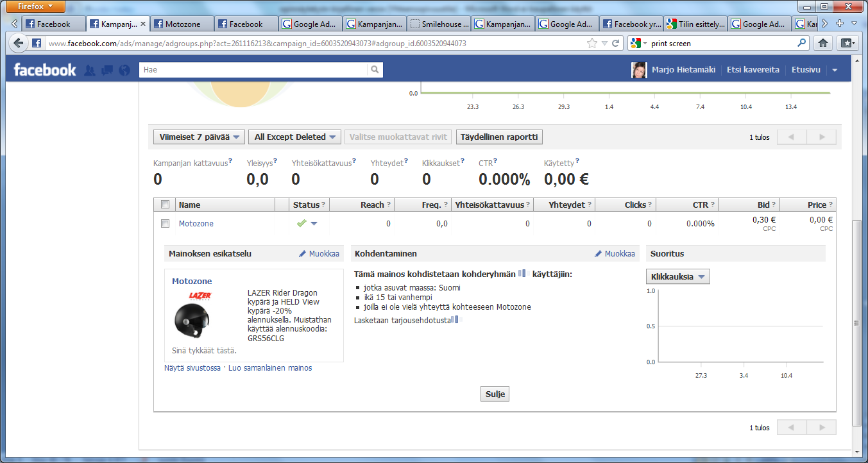
Task: Open messages icon in Facebook bar
Action: click(x=108, y=71)
